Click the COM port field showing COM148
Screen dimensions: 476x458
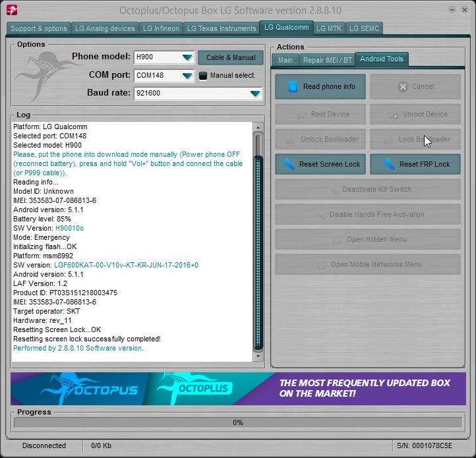click(164, 76)
